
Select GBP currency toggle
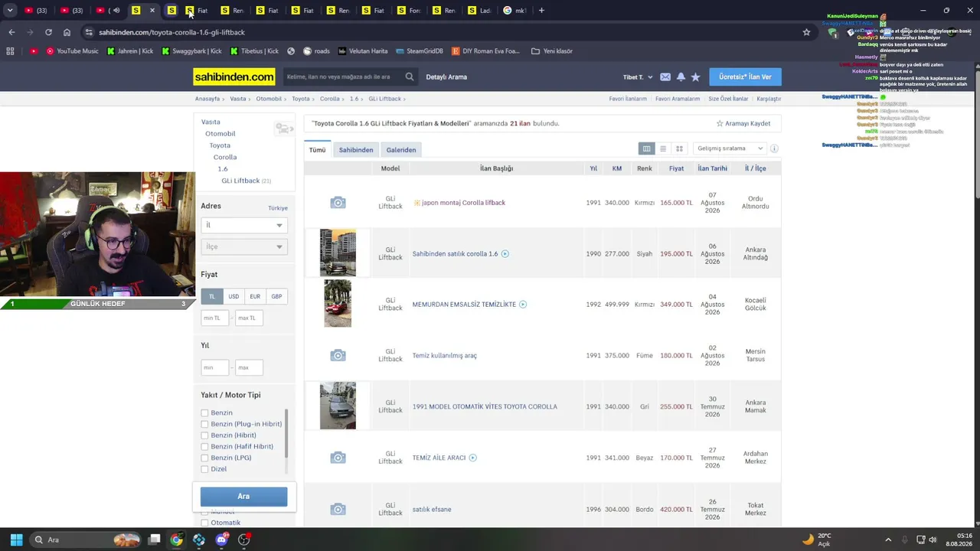tap(276, 296)
